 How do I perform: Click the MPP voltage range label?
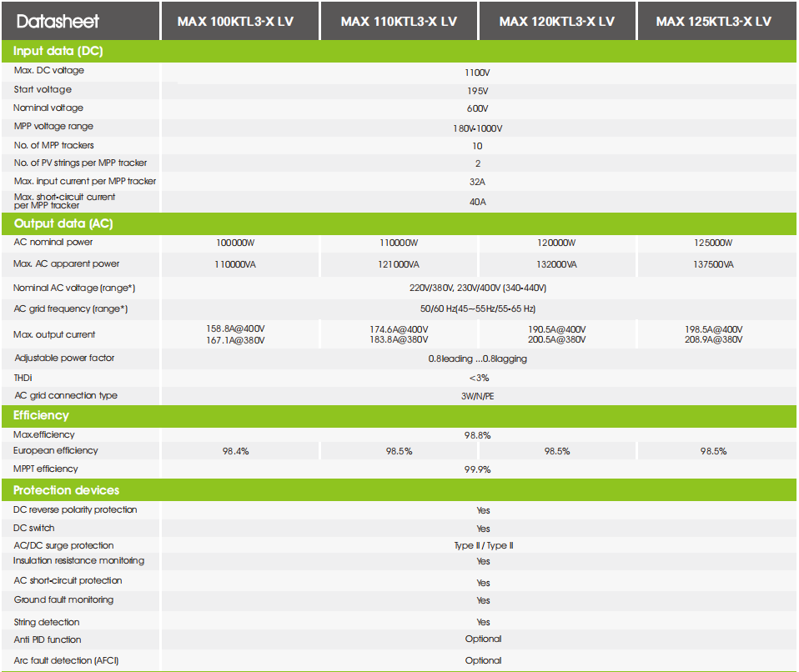tap(53, 127)
